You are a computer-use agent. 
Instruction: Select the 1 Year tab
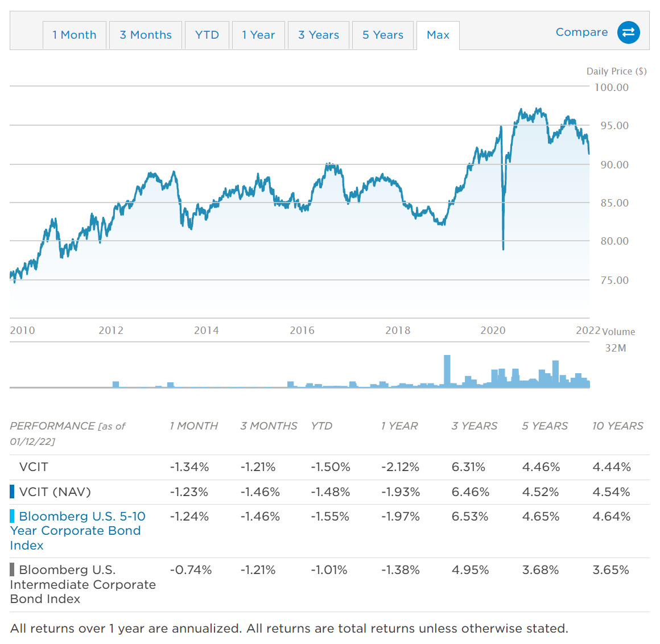tap(258, 35)
